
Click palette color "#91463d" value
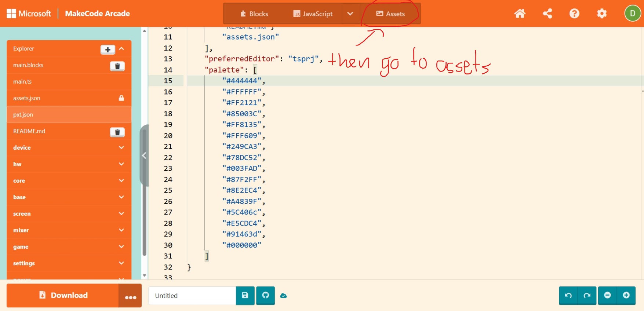coord(242,234)
